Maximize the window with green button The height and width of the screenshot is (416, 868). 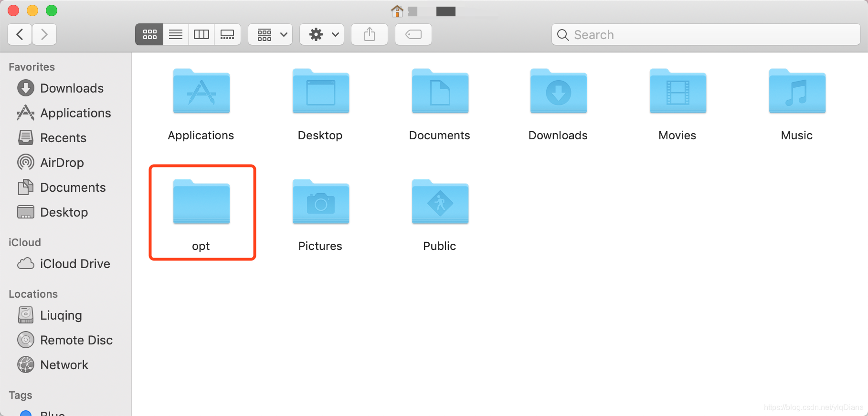click(x=52, y=10)
